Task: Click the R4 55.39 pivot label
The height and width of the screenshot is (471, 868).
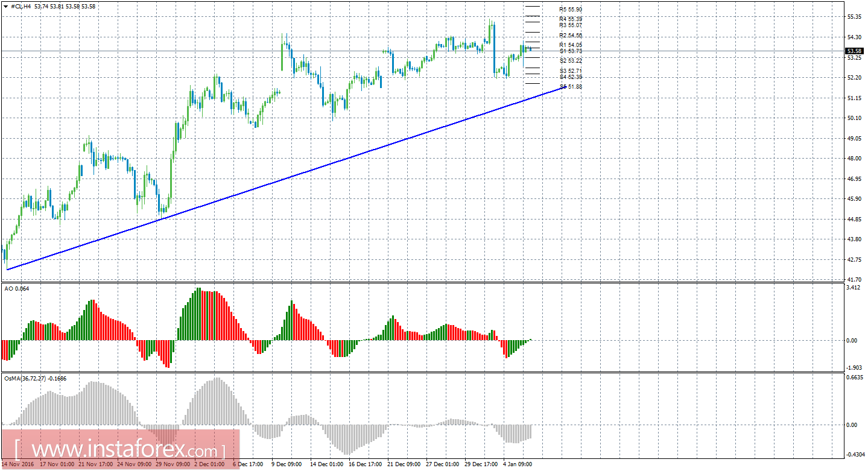Action: coord(571,19)
